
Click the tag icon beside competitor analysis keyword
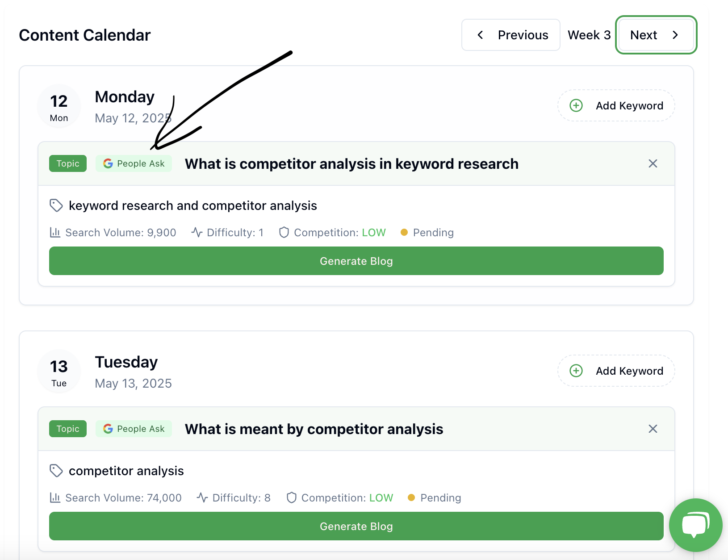(x=56, y=471)
